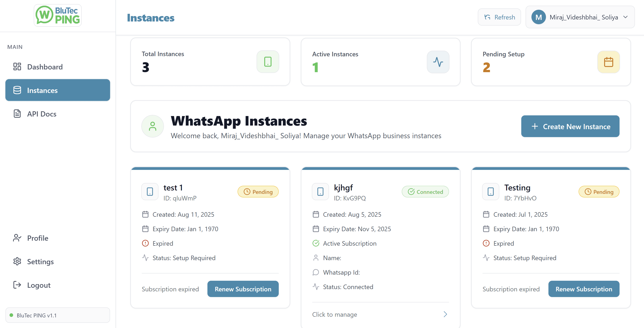This screenshot has height=328, width=644.
Task: Click the BluTec PING logo
Action: [x=57, y=15]
